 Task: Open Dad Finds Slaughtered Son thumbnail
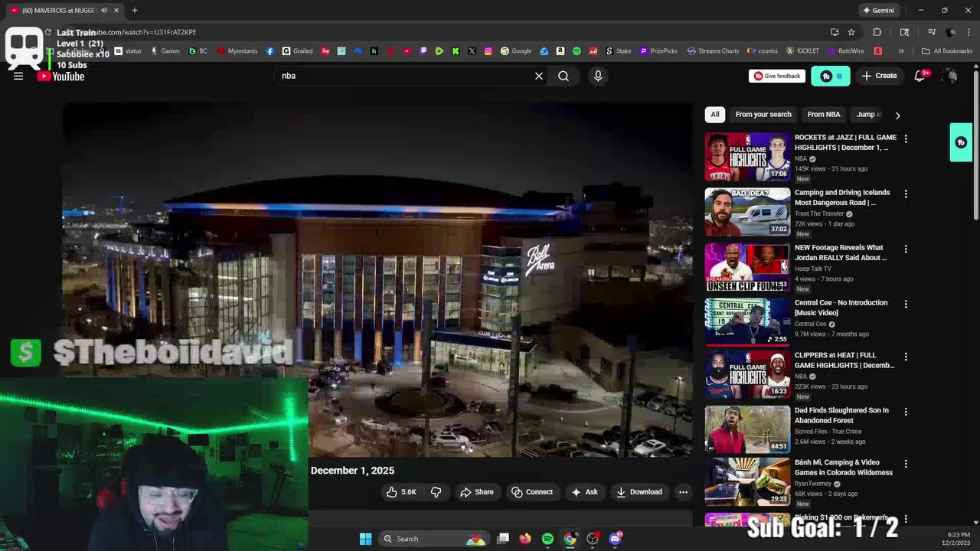point(747,429)
